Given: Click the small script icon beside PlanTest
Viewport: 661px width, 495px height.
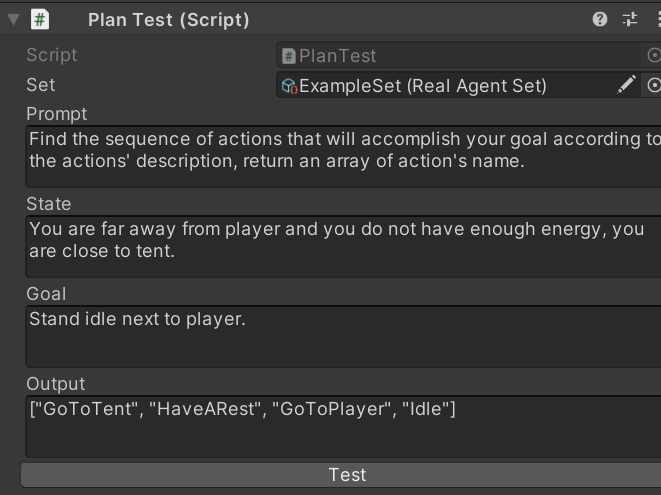Looking at the screenshot, I should tap(289, 56).
